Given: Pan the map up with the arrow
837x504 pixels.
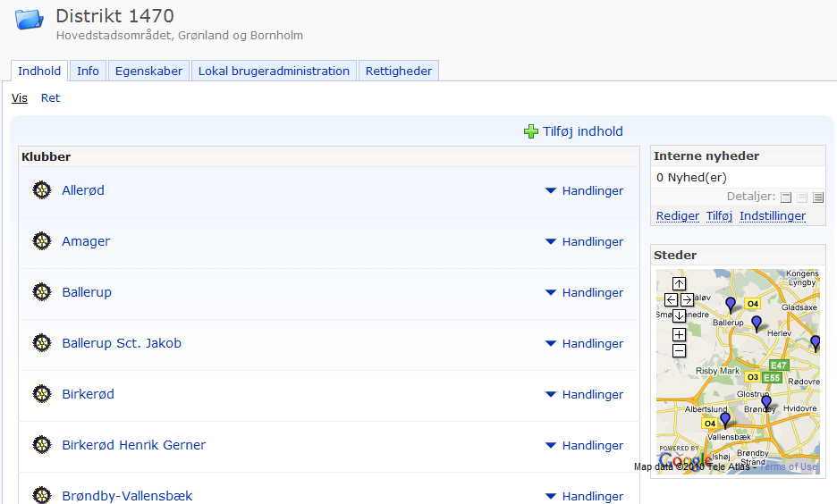Looking at the screenshot, I should click(x=679, y=284).
